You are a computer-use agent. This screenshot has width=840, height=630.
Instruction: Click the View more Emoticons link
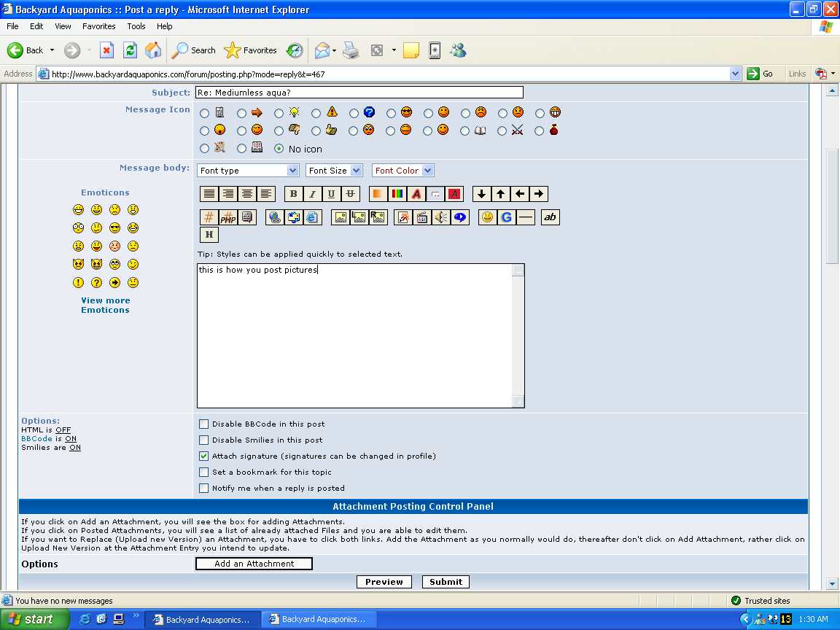(105, 305)
